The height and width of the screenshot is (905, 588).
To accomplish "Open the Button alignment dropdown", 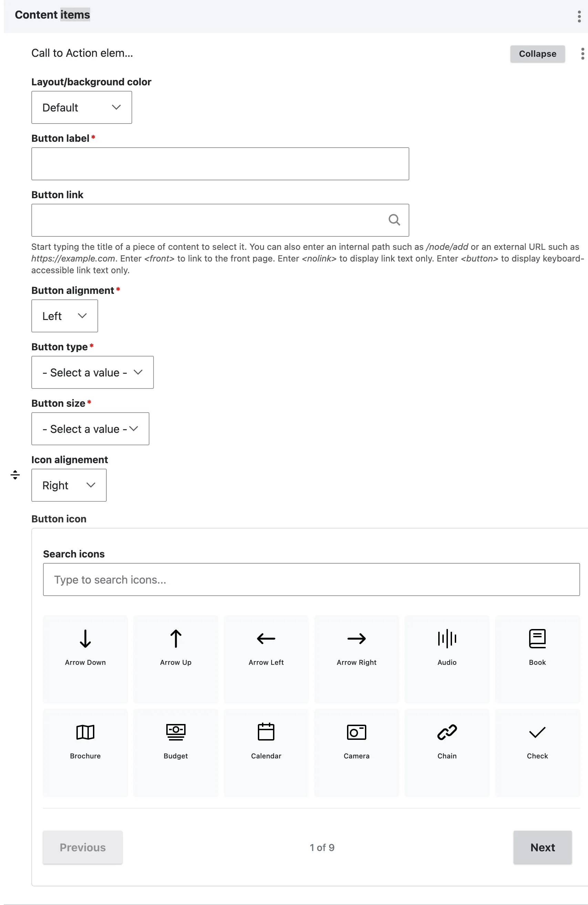I will 65,316.
